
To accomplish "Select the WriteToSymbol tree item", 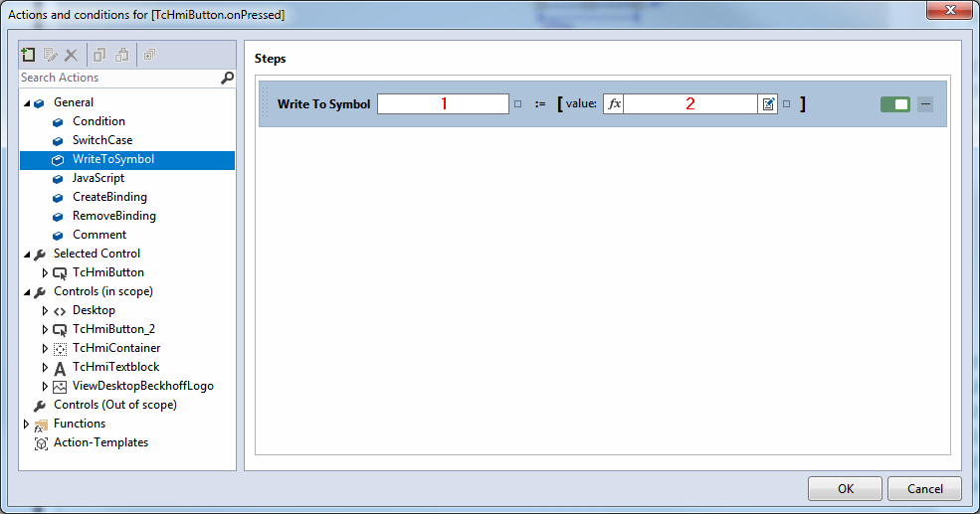I will click(127, 160).
